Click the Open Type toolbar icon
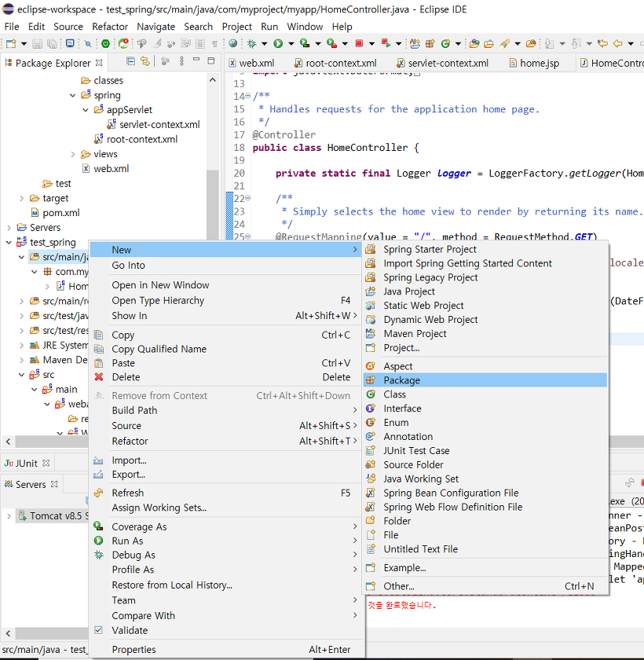This screenshot has width=644, height=660. click(x=474, y=43)
